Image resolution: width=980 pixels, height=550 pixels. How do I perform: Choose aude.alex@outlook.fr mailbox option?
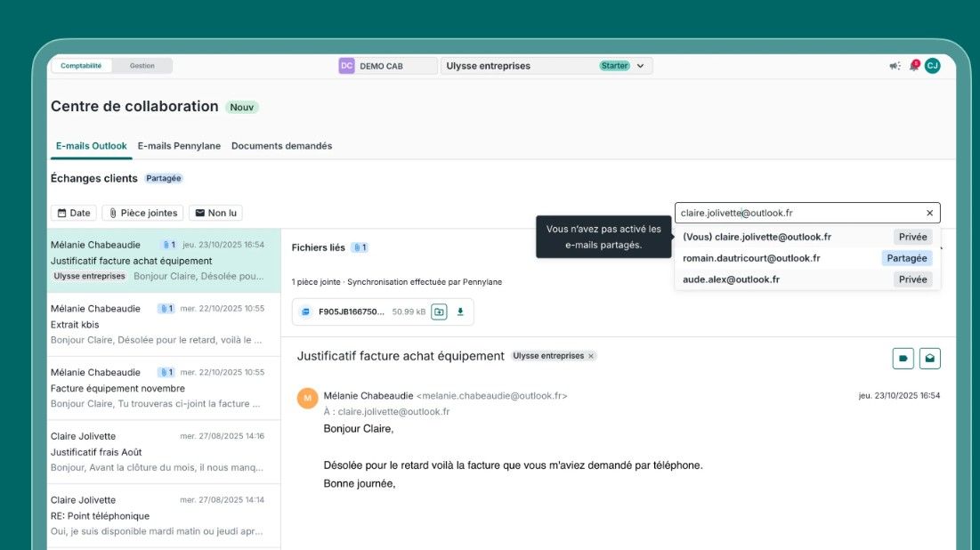click(731, 279)
